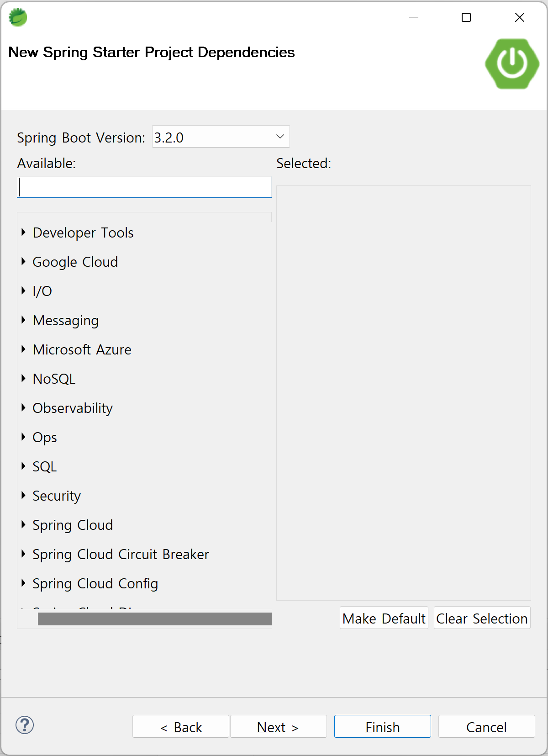The image size is (548, 756).
Task: Expand the I/O category
Action: [x=23, y=291]
